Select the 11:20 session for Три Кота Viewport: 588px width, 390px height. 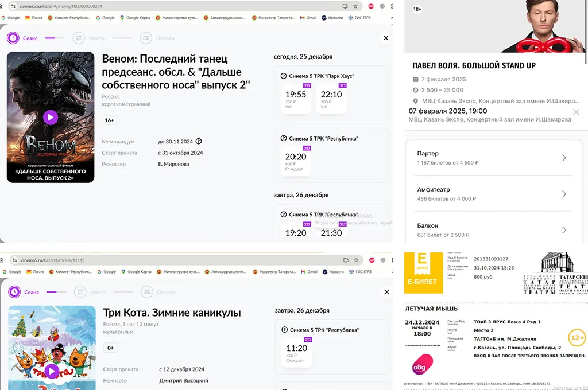point(297,353)
